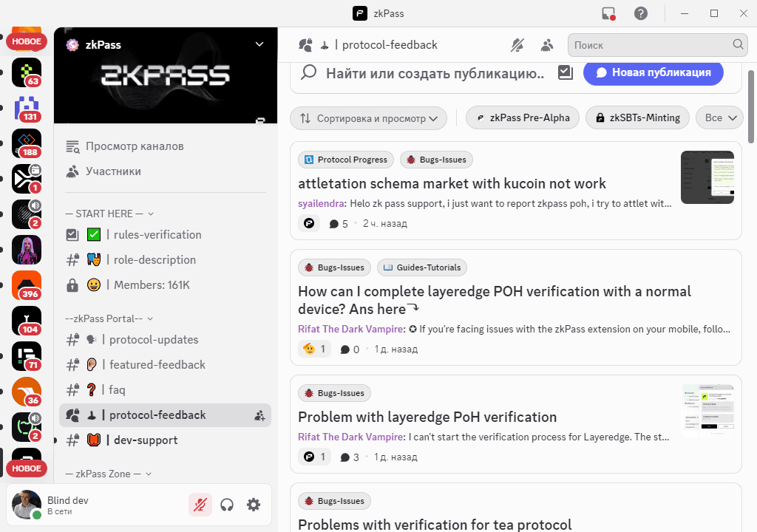
Task: Open featured-feedback channel
Action: (165, 365)
